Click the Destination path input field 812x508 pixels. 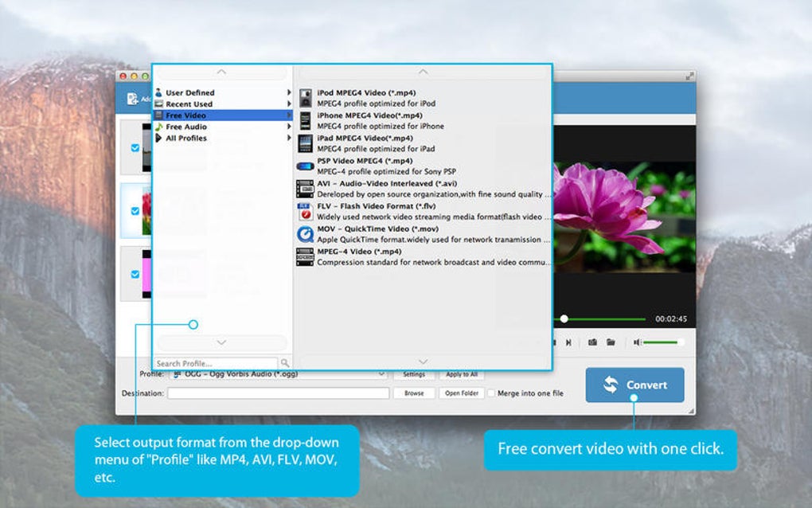pyautogui.click(x=279, y=393)
